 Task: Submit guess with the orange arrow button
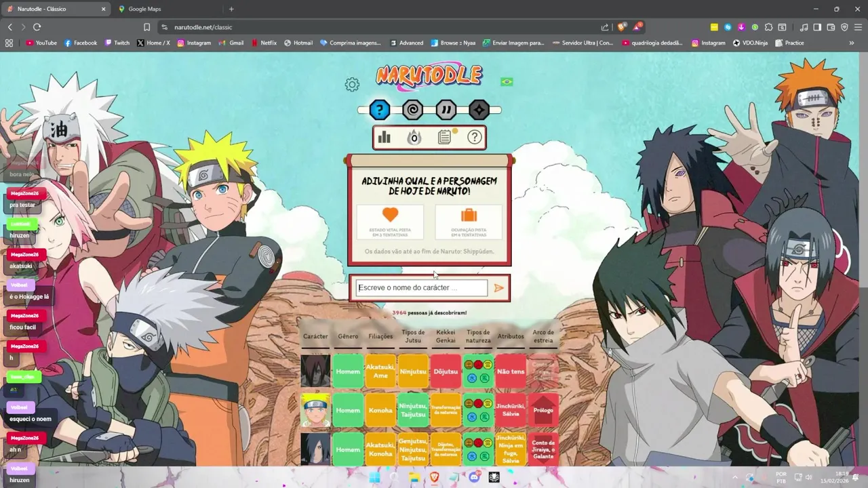click(499, 288)
